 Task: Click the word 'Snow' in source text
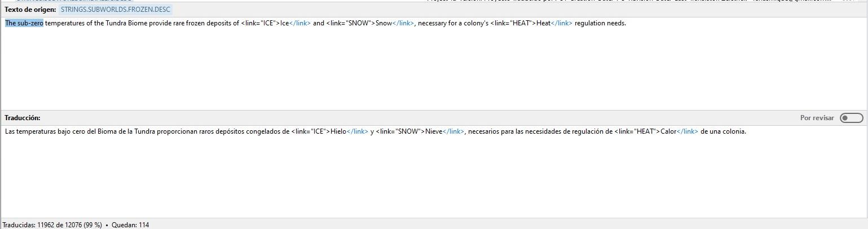(383, 23)
